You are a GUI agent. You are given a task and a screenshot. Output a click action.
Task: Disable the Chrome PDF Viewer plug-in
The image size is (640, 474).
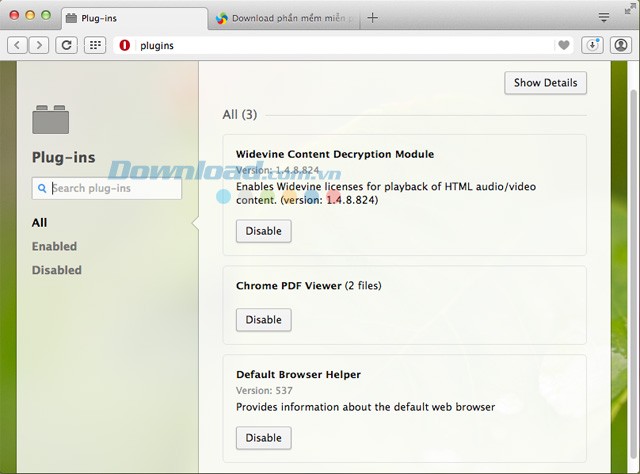[263, 319]
